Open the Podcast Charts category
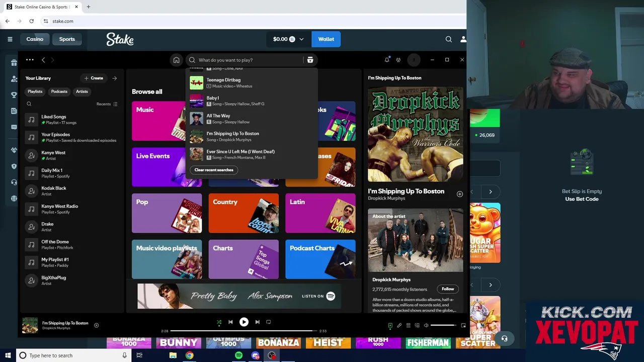 [x=320, y=259]
